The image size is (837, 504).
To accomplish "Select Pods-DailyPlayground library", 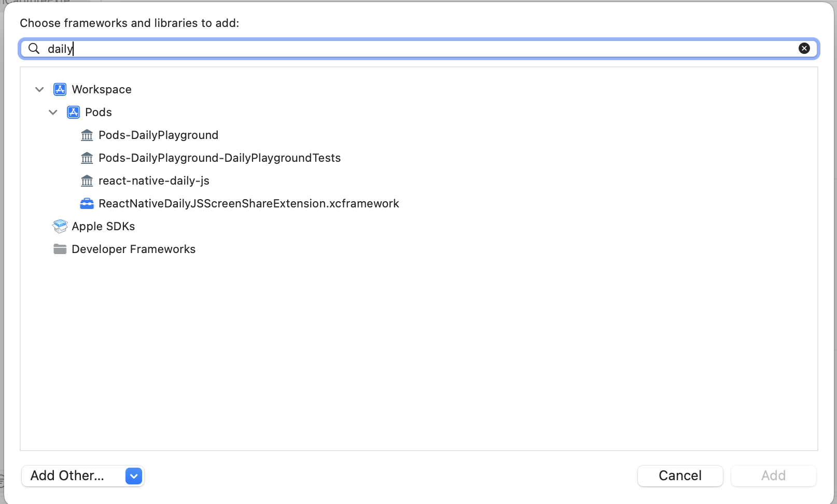I will 159,135.
